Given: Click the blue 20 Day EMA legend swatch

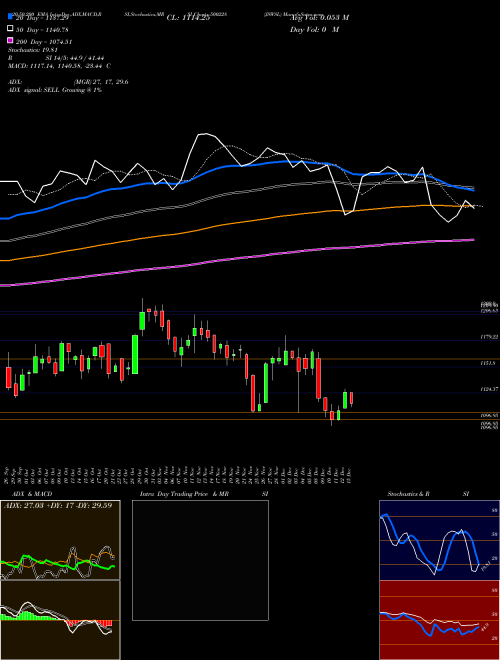Looking at the screenshot, I should coord(11,17).
